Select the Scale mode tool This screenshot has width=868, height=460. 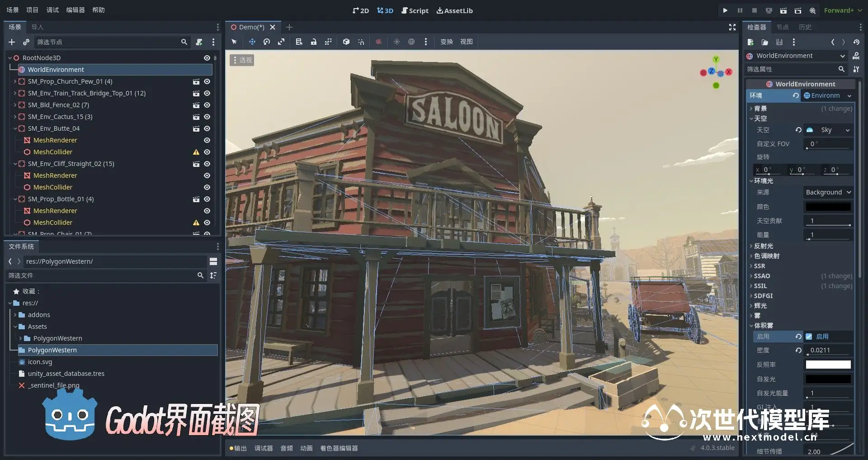pos(281,42)
